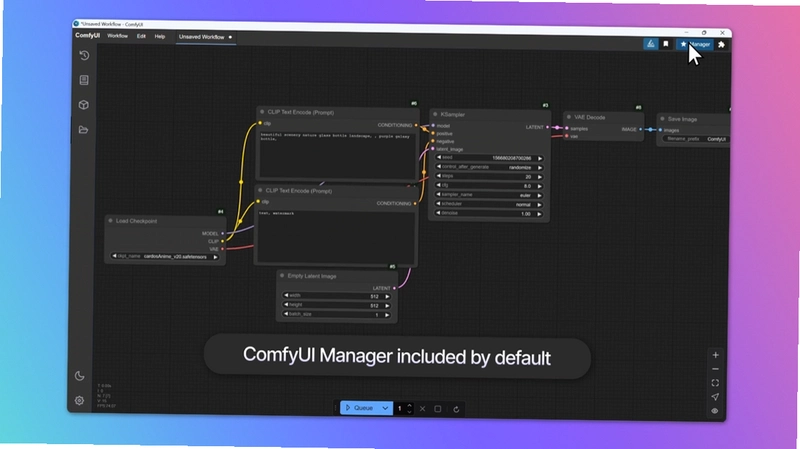This screenshot has height=449, width=800.
Task: Select the Unsaved Workflow tab
Action: point(205,37)
